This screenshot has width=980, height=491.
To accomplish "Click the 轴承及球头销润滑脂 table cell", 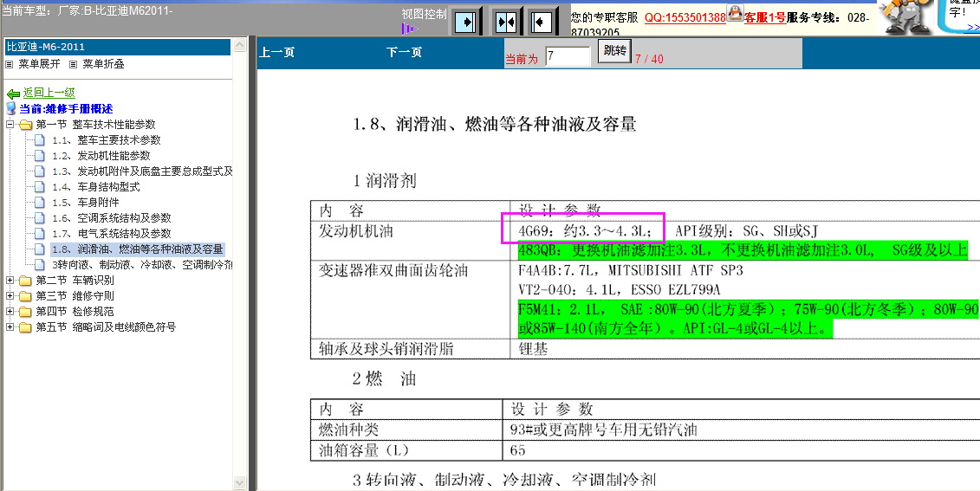I will [x=410, y=349].
